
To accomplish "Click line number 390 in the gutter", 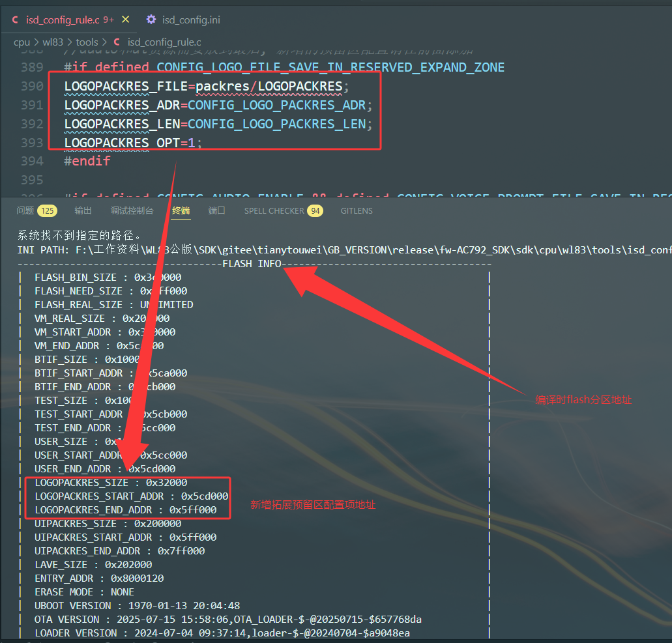I will tap(32, 87).
